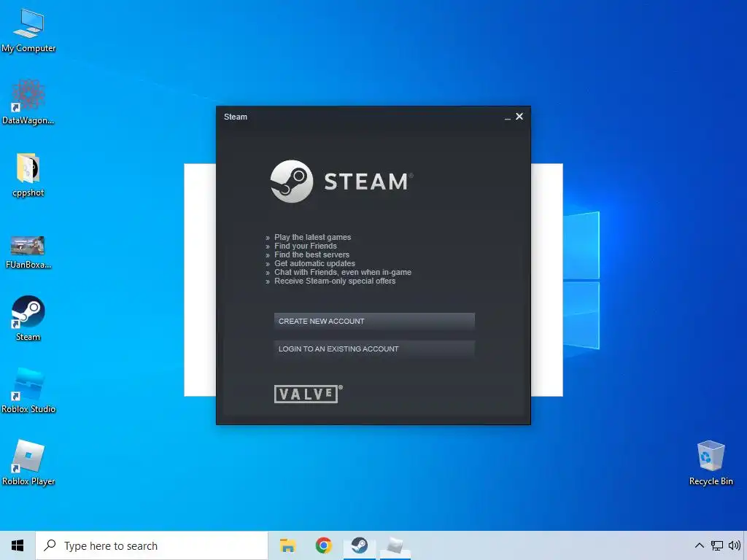The width and height of the screenshot is (747, 560).
Task: Click the taskbar search box
Action: [152, 545]
